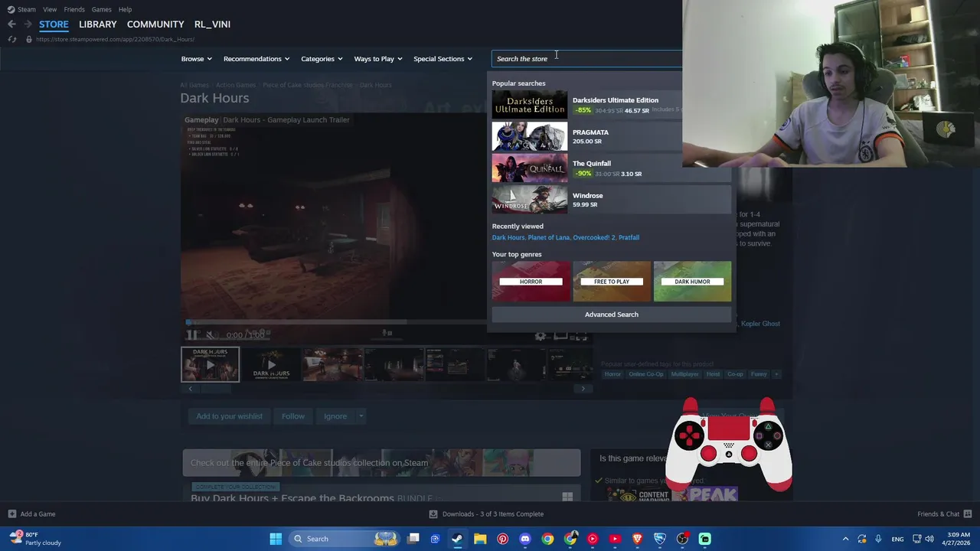The width and height of the screenshot is (980, 551).
Task: Open the Pratfall recently viewed link
Action: pos(629,237)
